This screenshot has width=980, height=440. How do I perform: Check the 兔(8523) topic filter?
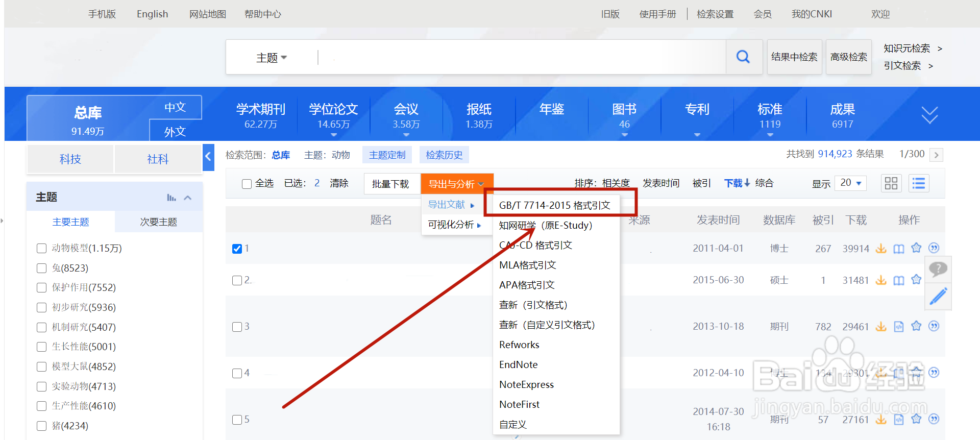pyautogui.click(x=42, y=268)
